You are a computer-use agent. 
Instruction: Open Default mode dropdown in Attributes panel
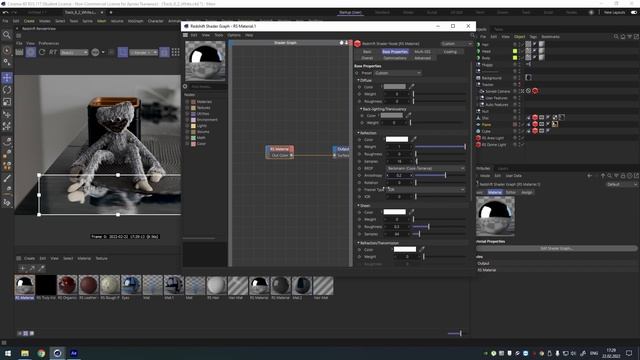tap(621, 184)
